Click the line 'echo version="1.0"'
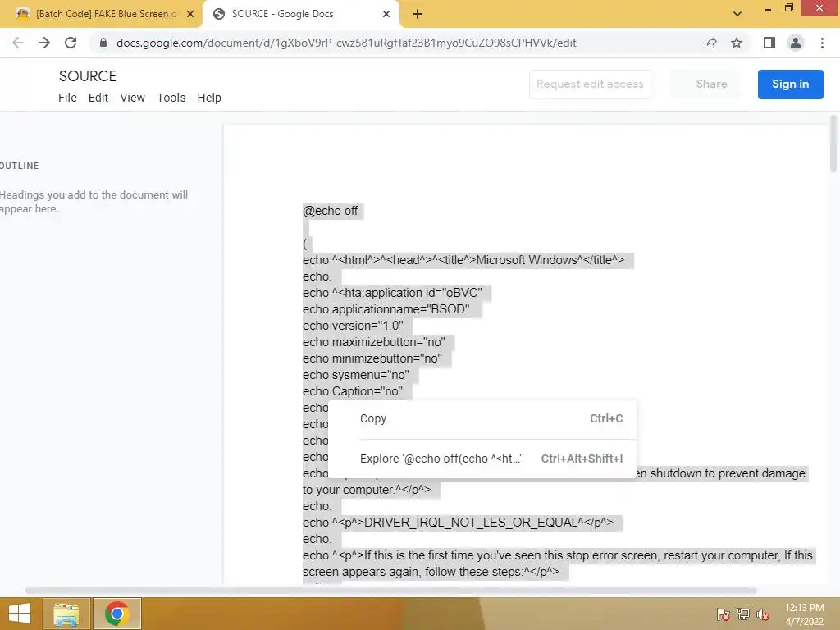Image resolution: width=840 pixels, height=630 pixels. pyautogui.click(x=353, y=326)
